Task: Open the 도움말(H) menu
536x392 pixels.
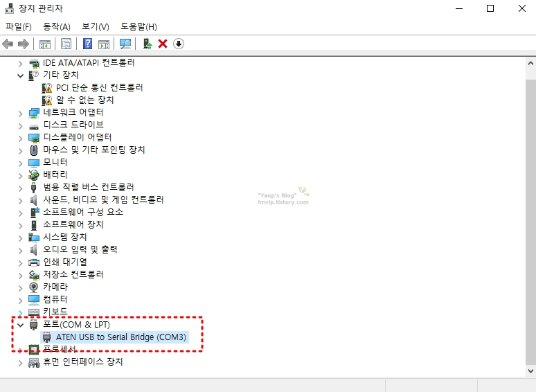Action: point(139,26)
